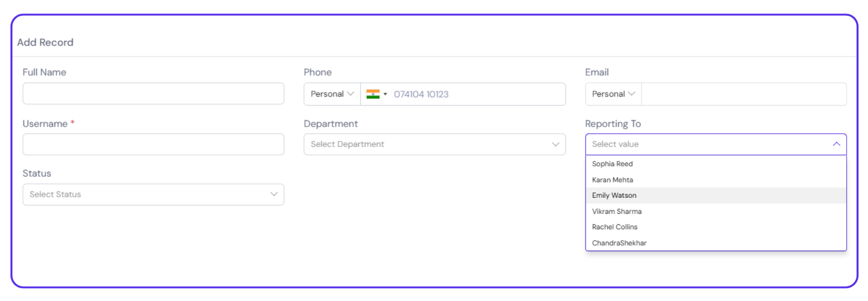
Task: Pick Rachel Collins in the dropdown list
Action: 615,227
